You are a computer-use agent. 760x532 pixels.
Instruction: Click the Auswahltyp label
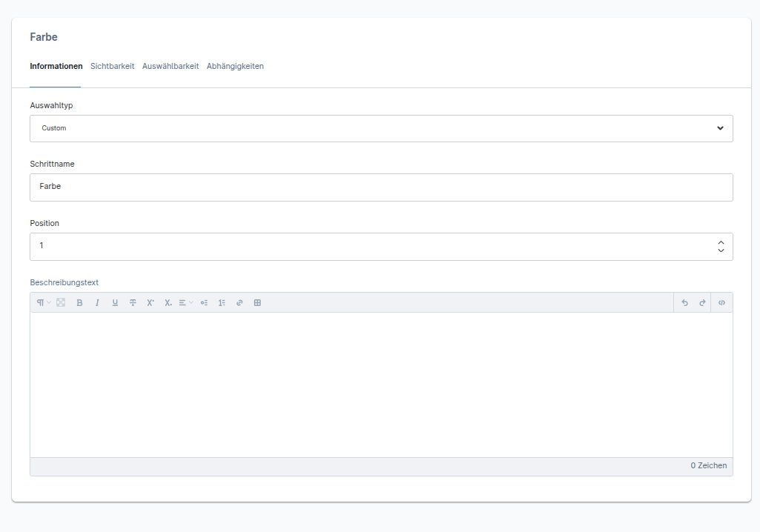[51, 105]
